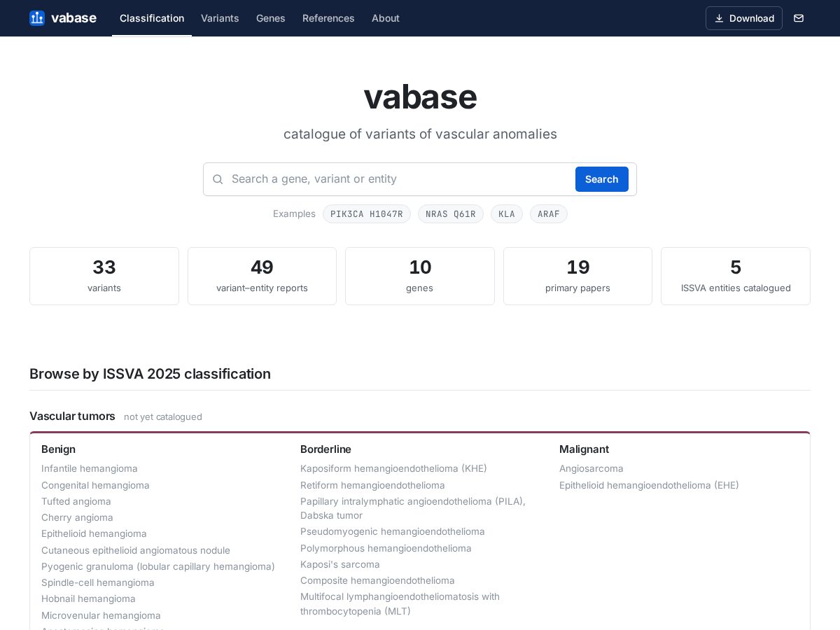Click Spindle-cell hemangioma entry
Viewport: 840px width, 630px height.
click(98, 582)
